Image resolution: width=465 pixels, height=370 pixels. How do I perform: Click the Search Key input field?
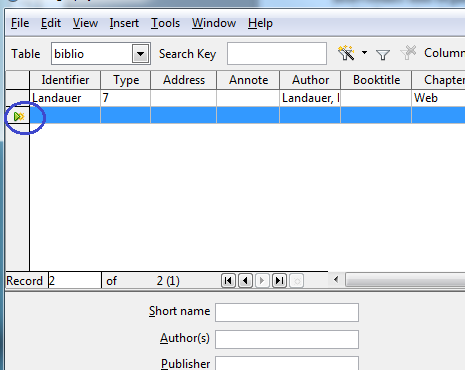tap(277, 53)
